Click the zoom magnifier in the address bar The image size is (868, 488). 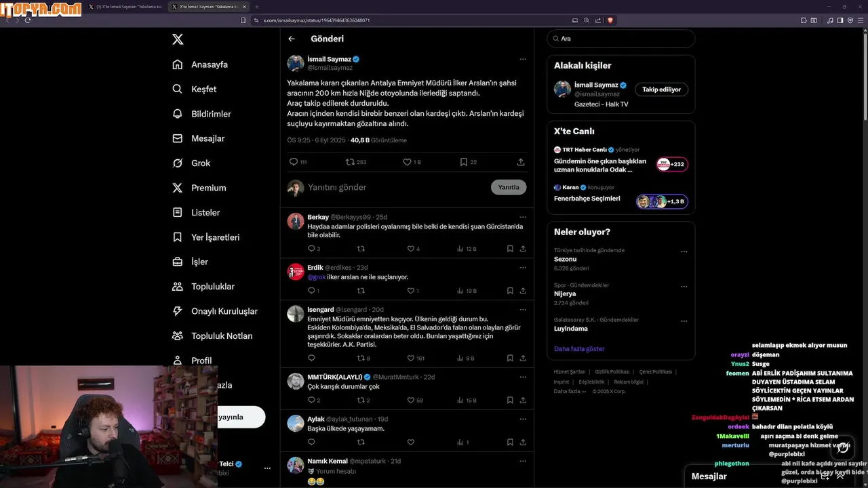coord(587,20)
